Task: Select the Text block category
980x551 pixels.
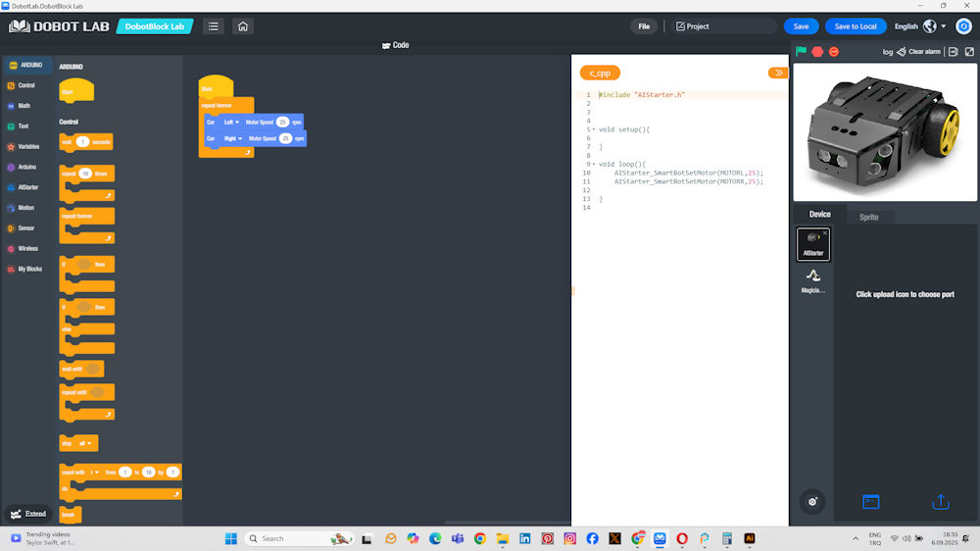Action: coord(18,126)
